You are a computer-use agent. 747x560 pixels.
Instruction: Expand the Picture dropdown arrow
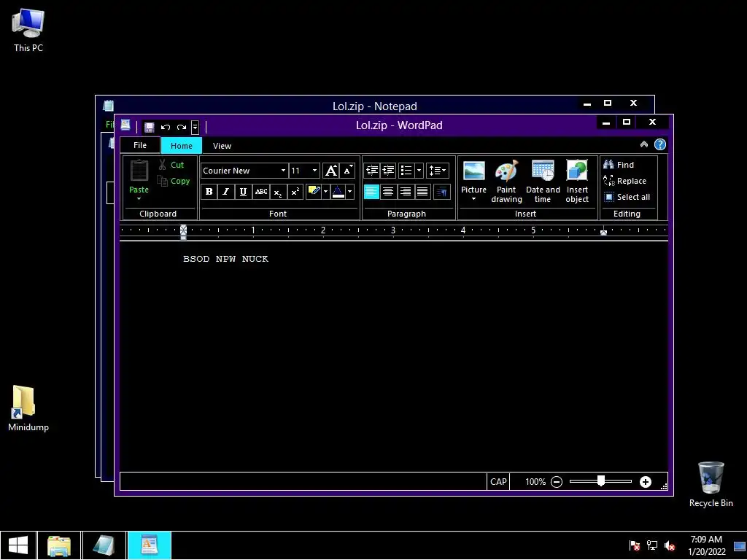[x=473, y=199]
